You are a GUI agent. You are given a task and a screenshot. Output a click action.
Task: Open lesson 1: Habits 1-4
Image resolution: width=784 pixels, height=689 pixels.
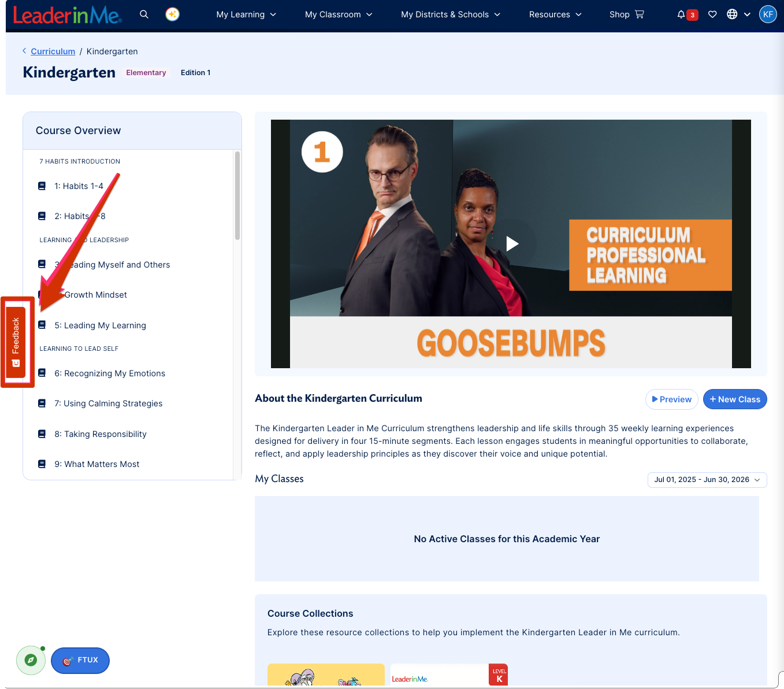[x=79, y=186]
